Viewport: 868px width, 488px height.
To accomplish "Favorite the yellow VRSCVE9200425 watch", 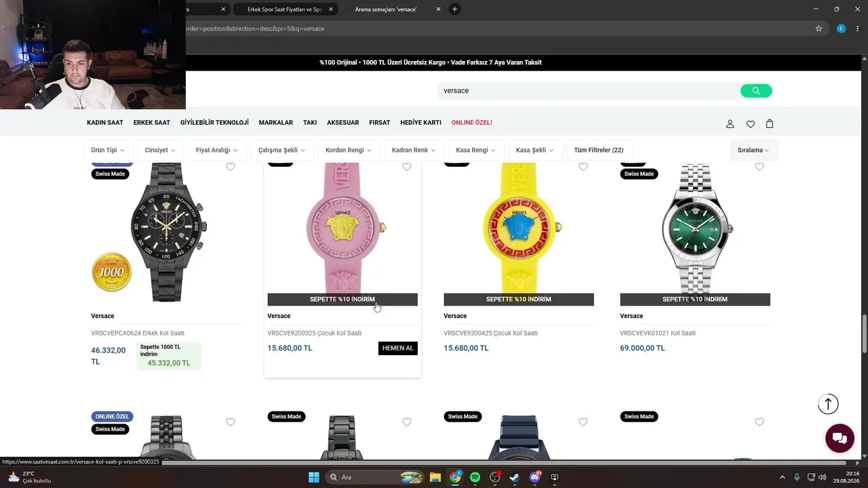I will tap(583, 167).
